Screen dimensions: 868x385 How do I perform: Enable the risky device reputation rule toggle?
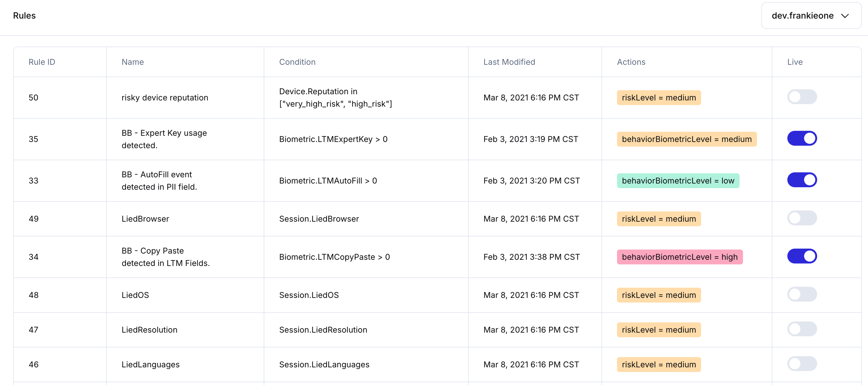pyautogui.click(x=802, y=97)
